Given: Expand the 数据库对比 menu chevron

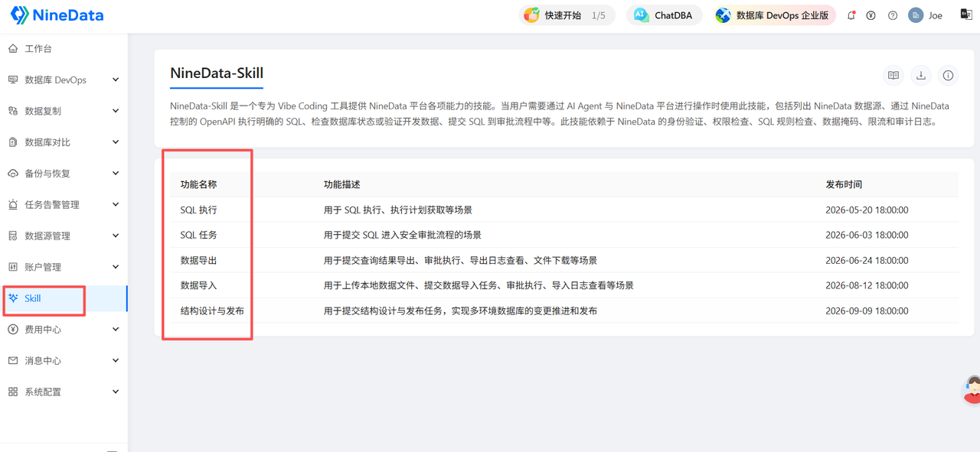Looking at the screenshot, I should coord(116,142).
